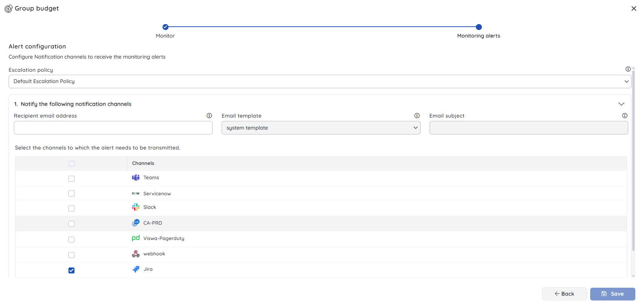644x305 pixels.
Task: Click the CA-PRD channel icon
Action: (x=136, y=223)
